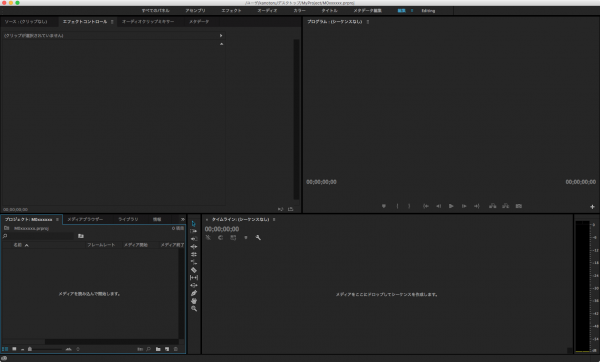Select the Pen tool
Image resolution: width=600 pixels, height=362 pixels.
tap(194, 293)
